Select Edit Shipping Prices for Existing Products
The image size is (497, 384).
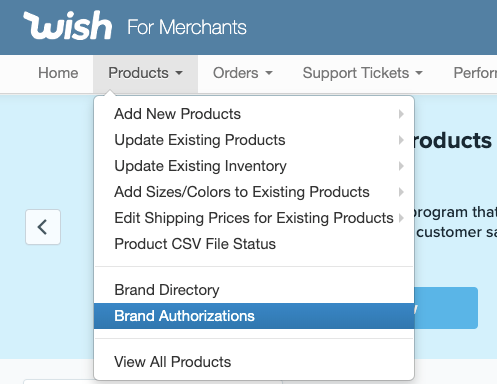click(254, 218)
